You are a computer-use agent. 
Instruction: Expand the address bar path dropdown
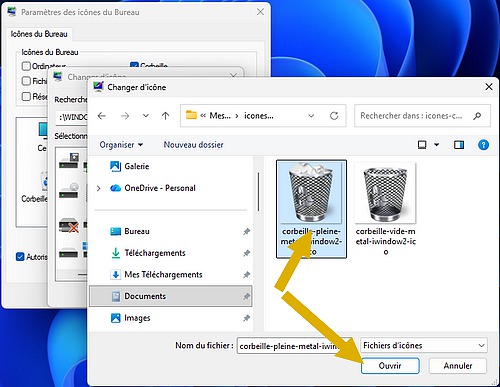click(x=311, y=116)
